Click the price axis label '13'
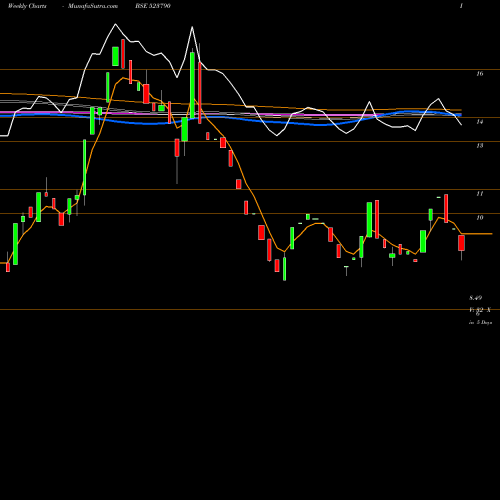The width and height of the screenshot is (500, 500). point(480,146)
